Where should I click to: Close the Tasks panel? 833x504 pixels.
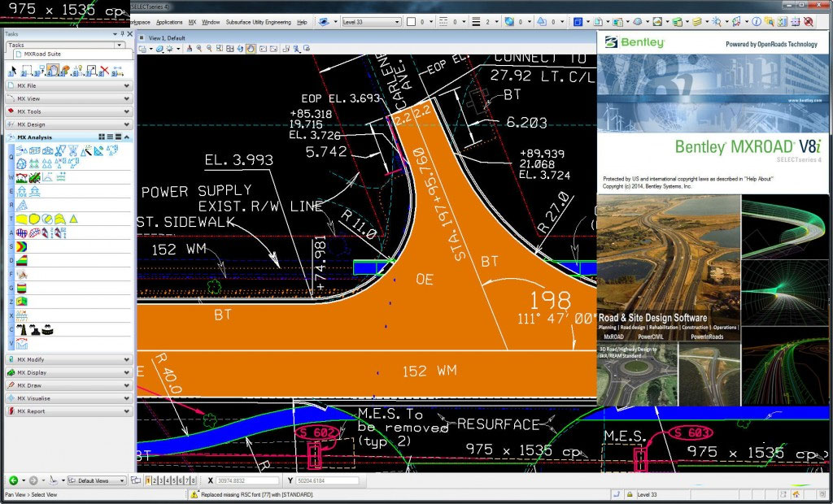(x=129, y=34)
